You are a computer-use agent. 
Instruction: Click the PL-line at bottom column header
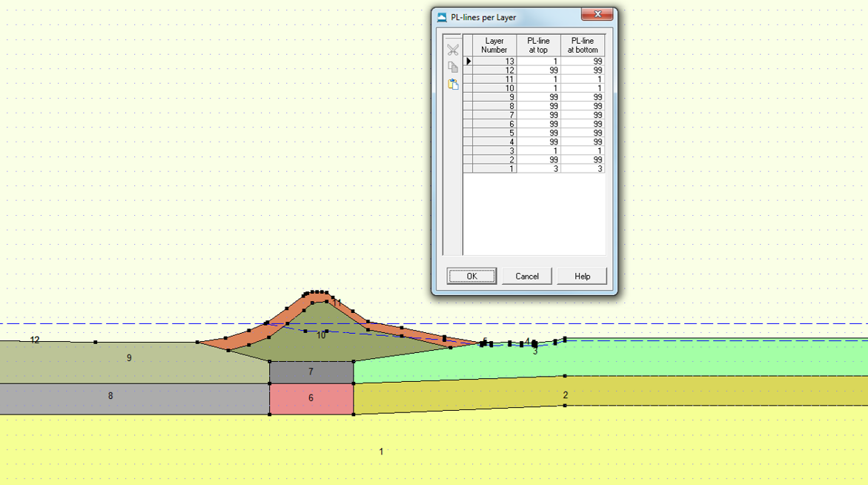(583, 45)
